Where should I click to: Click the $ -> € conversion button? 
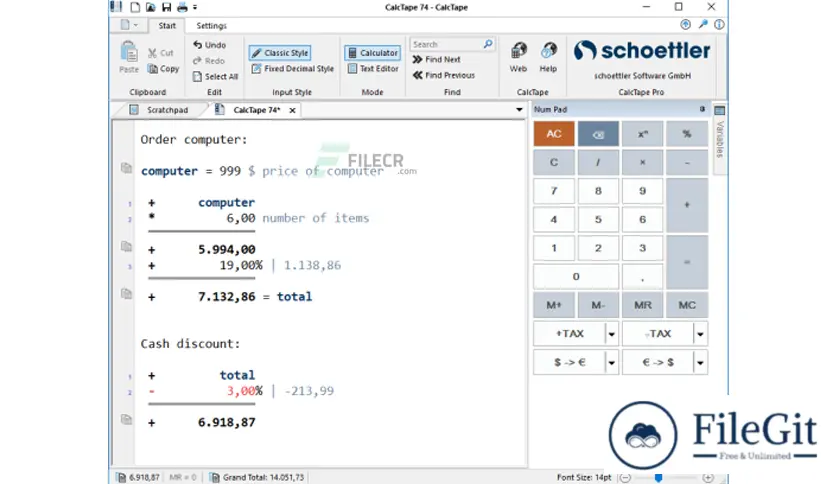pos(569,362)
